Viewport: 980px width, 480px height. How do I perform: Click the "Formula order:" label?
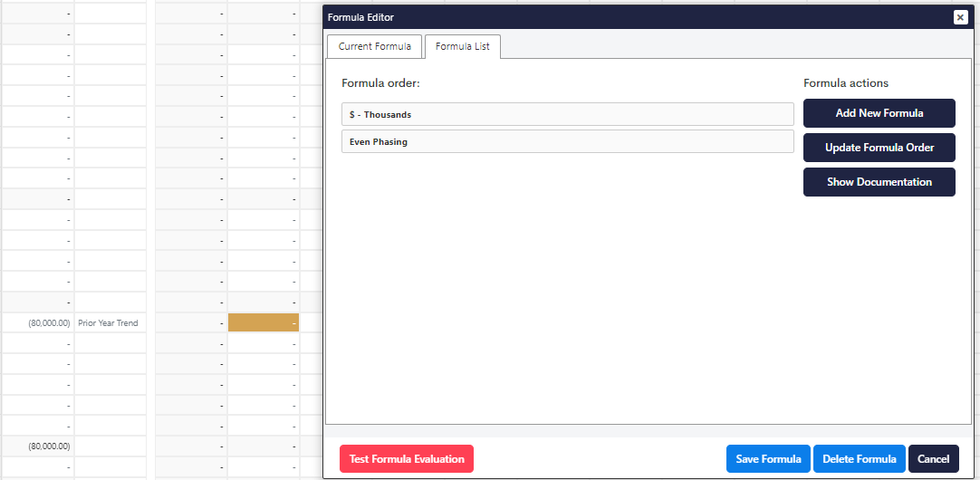coord(380,83)
